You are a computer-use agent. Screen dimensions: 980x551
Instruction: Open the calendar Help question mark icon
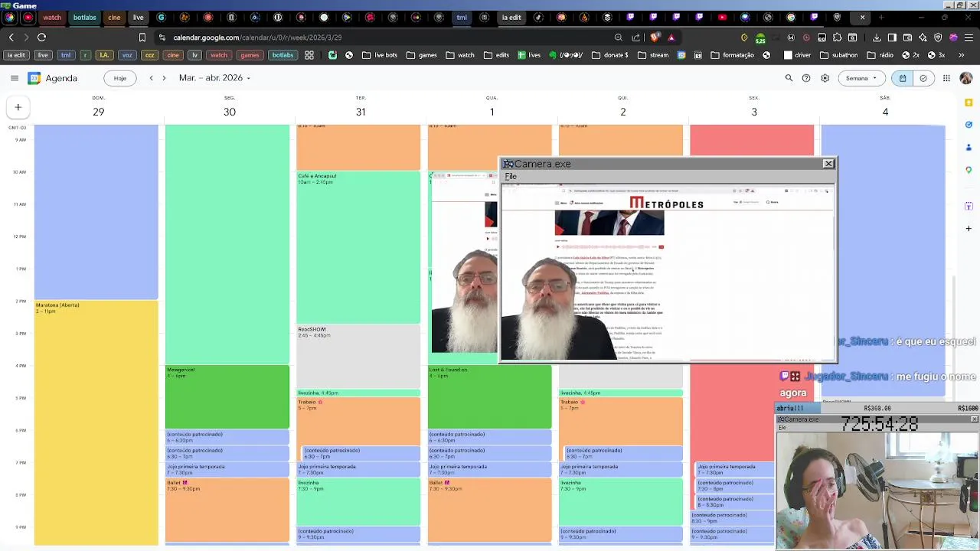(806, 78)
